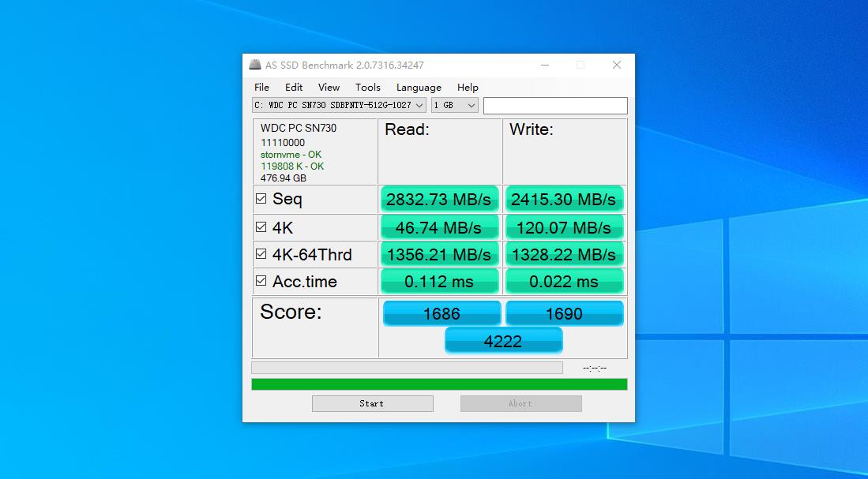Click the AS SSD Benchmark title bar icon
Viewport: 868px width, 479px height.
254,65
